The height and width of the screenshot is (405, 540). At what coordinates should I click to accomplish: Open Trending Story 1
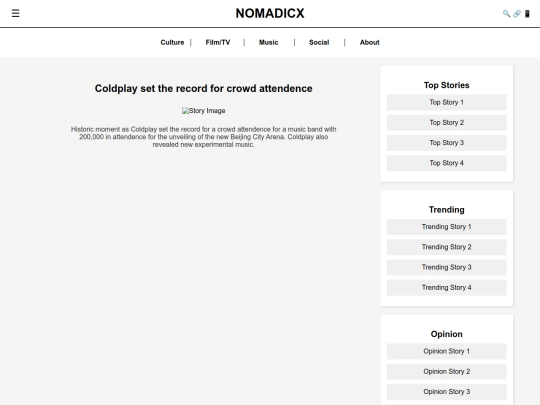[x=447, y=227]
